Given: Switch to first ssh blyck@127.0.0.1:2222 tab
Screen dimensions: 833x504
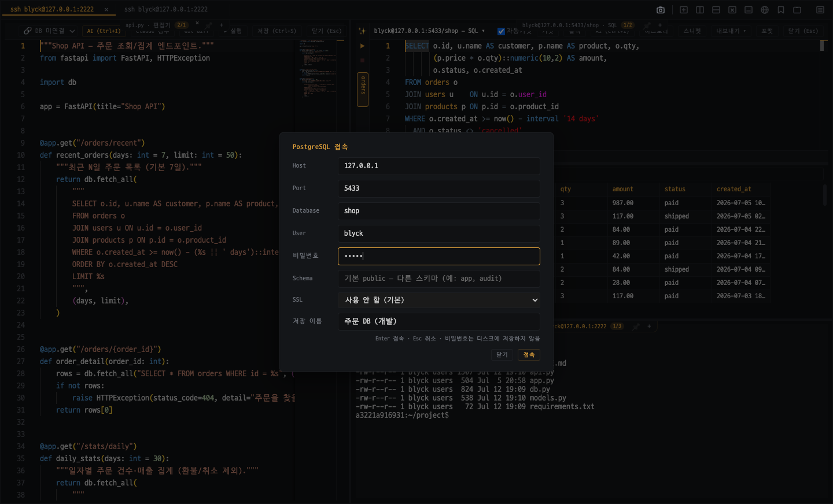Looking at the screenshot, I should click(x=52, y=10).
